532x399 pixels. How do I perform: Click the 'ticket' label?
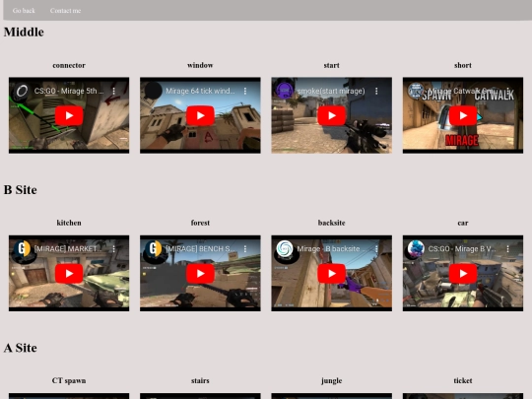click(x=463, y=380)
